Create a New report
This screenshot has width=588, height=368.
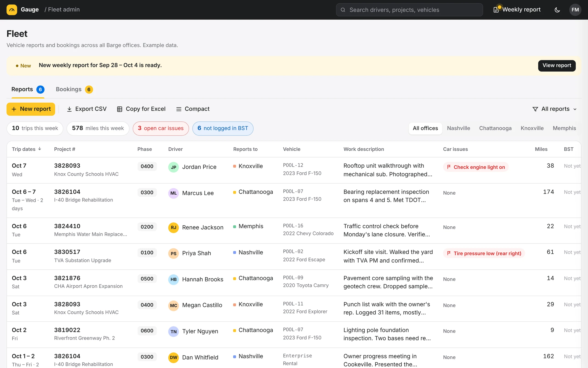click(x=31, y=109)
